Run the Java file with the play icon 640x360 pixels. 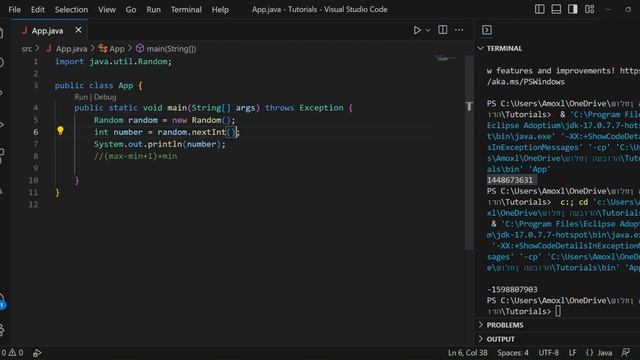pos(417,30)
